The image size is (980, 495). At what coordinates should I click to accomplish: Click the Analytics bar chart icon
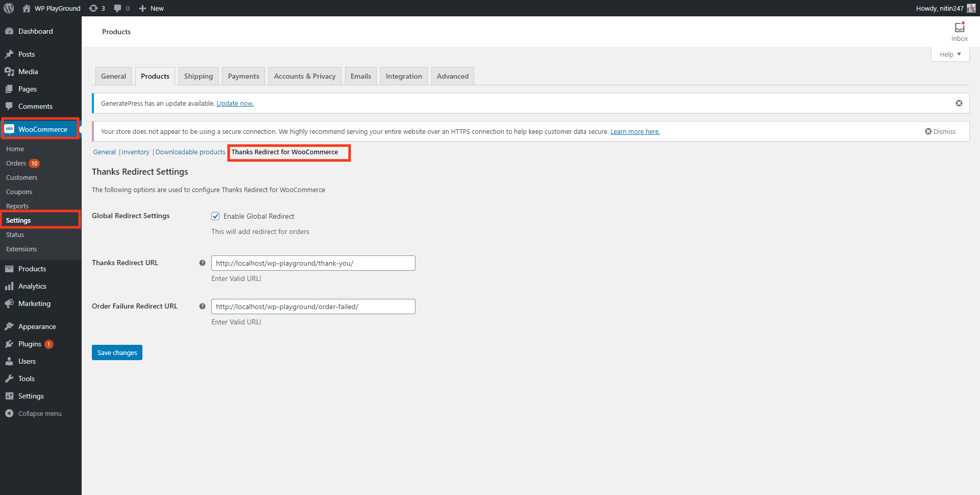pyautogui.click(x=9, y=286)
